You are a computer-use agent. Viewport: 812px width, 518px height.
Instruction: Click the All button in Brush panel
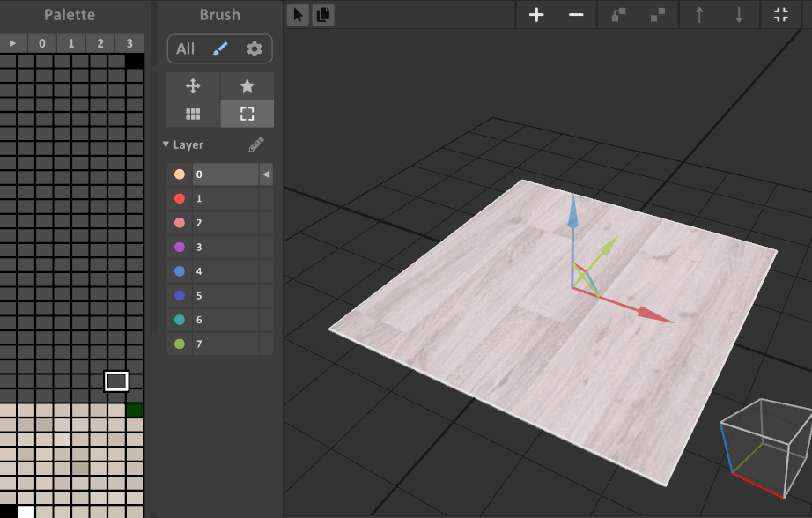pos(185,49)
